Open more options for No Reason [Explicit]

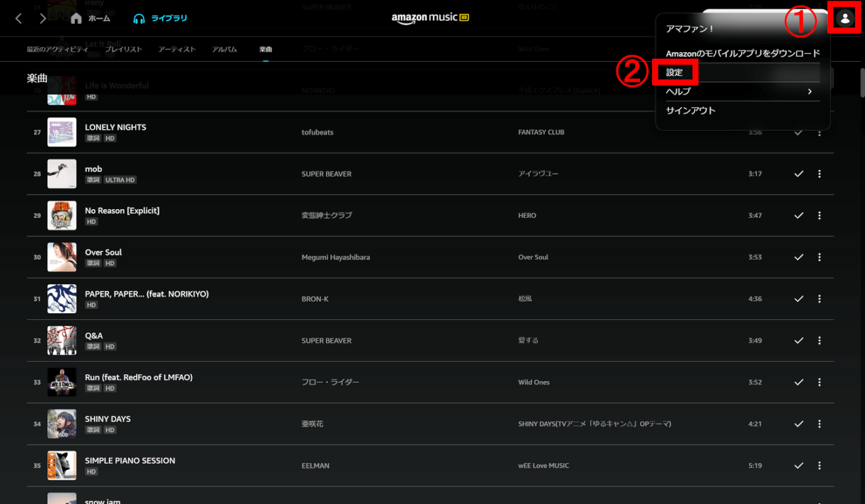click(x=820, y=215)
